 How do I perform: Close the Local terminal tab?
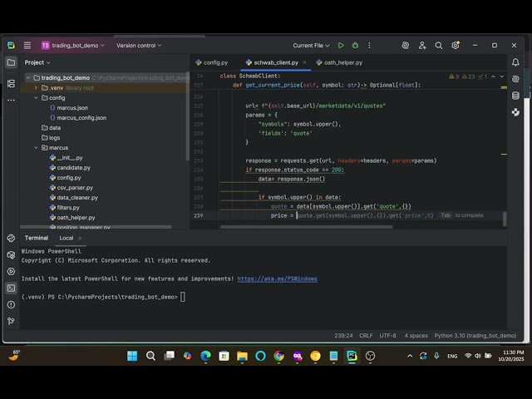click(80, 239)
